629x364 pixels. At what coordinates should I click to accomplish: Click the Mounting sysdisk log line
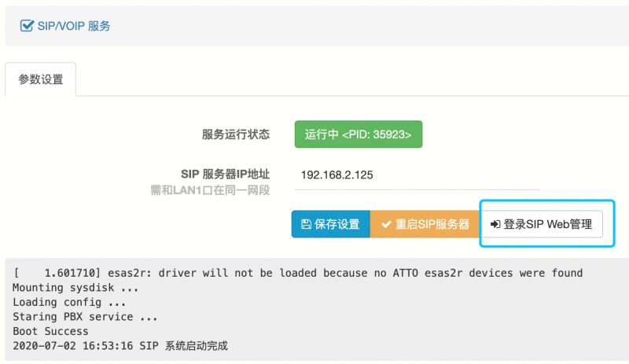tap(75, 287)
